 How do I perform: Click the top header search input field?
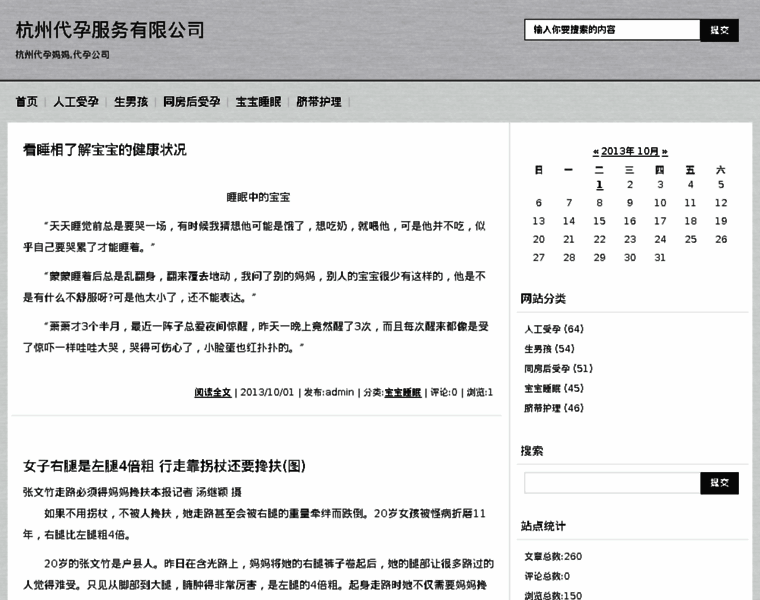[612, 30]
